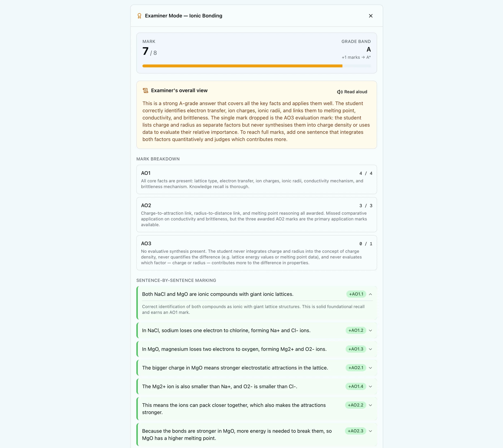Image resolution: width=503 pixels, height=448 pixels.
Task: Click the award ribbon icon beside Examiner Mode
Action: pyautogui.click(x=139, y=16)
